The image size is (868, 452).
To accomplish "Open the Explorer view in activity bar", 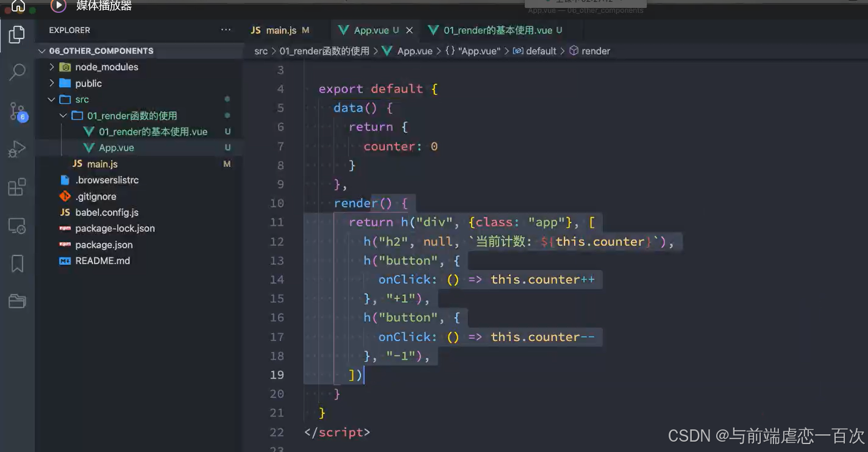I will tap(17, 35).
